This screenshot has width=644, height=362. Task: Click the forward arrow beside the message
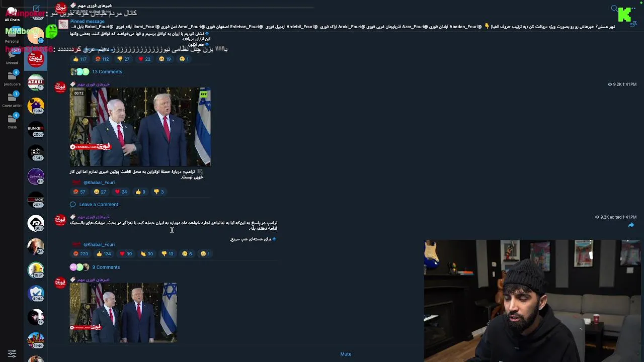coord(631,225)
